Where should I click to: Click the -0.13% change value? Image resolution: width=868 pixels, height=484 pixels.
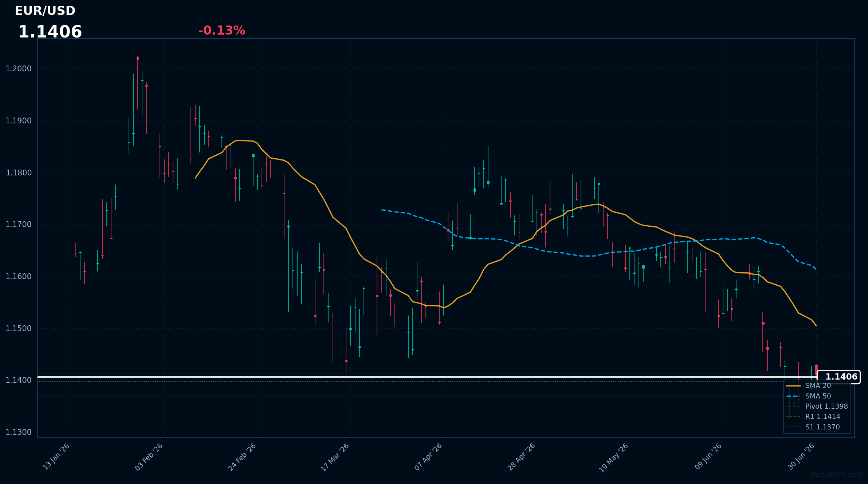[x=221, y=31]
